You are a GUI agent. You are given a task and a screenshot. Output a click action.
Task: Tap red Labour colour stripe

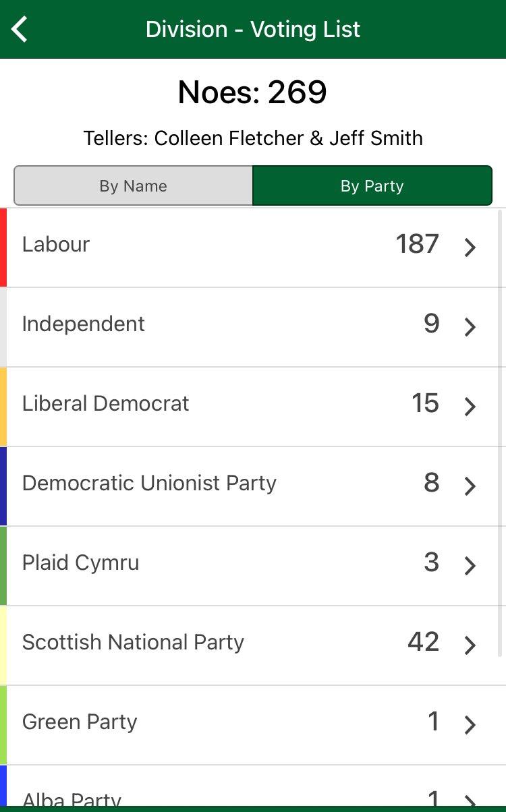(x=3, y=248)
